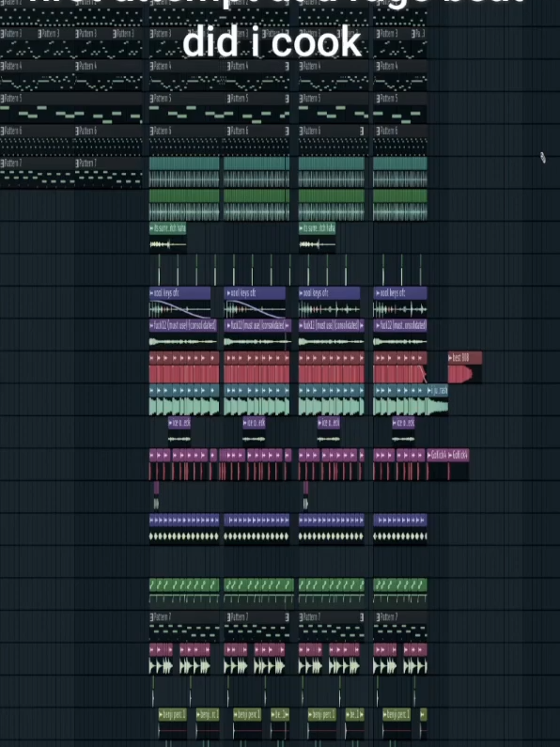Click the last GotKick4 clip
This screenshot has height=747, width=560.
(459, 465)
